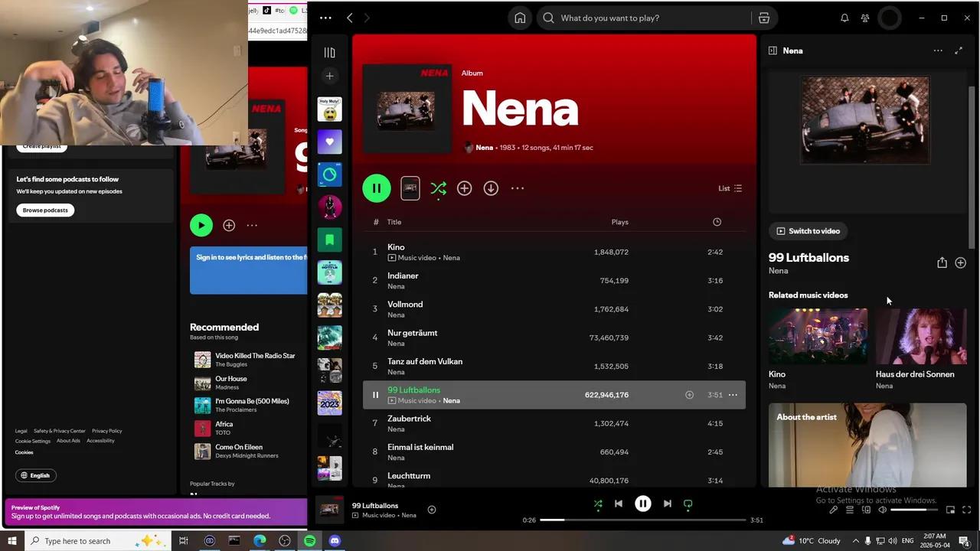
Task: Open the green bookmark Your Episodes item
Action: tap(330, 240)
